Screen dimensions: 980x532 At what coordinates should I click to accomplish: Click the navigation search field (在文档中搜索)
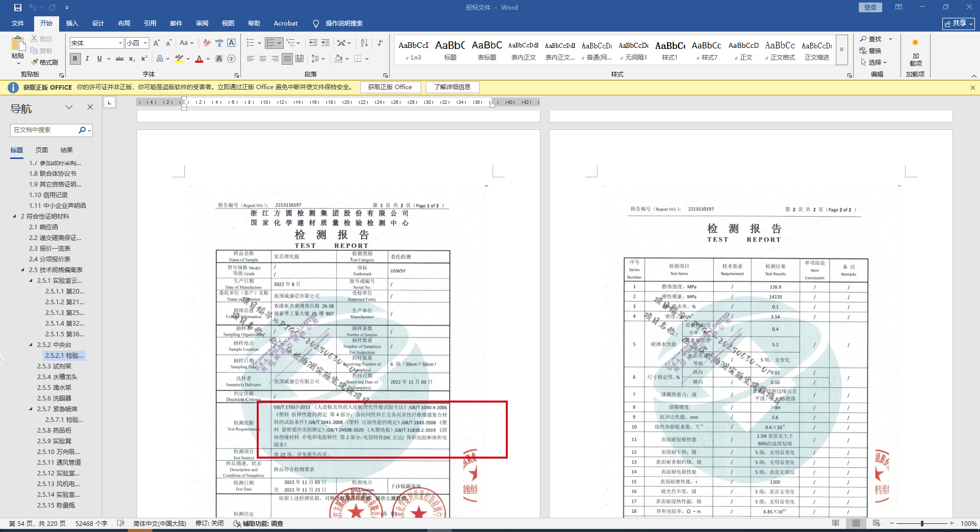[44, 130]
